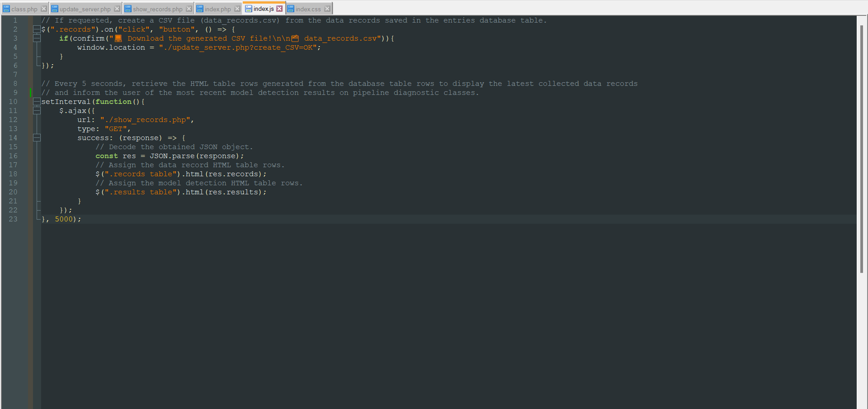
Task: Click the class.php file icon on its tab
Action: (x=5, y=8)
